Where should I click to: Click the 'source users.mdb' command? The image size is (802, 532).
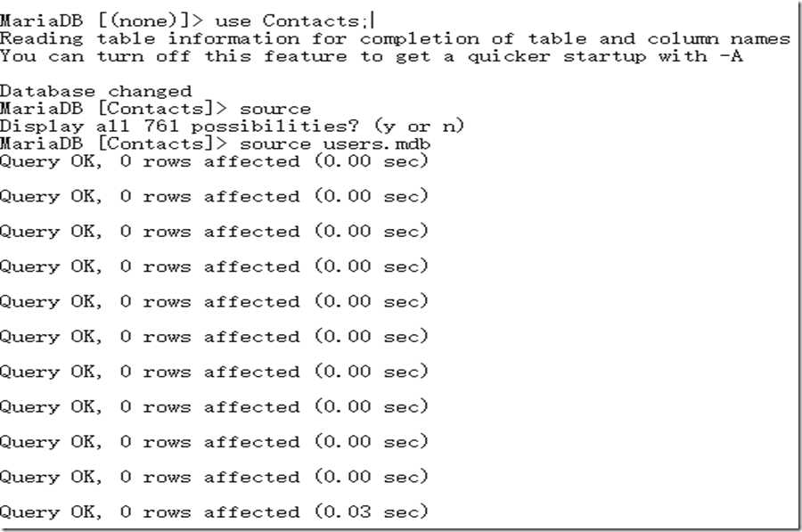335,143
